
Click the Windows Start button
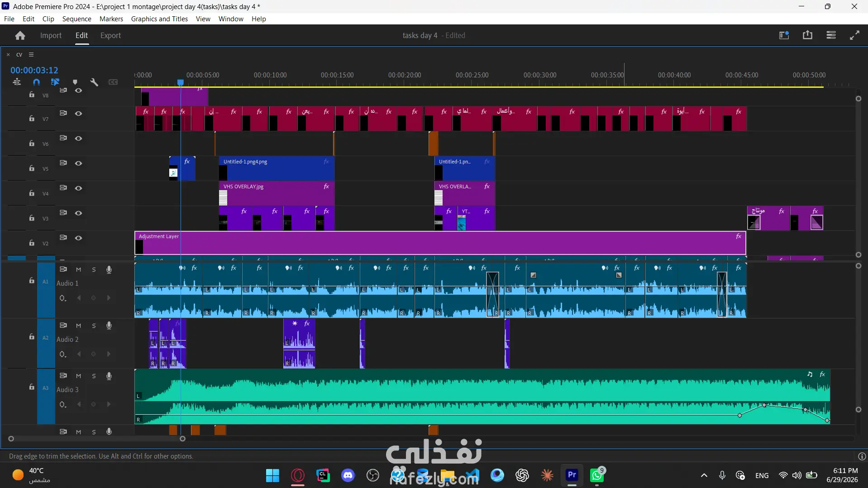pos(272,475)
